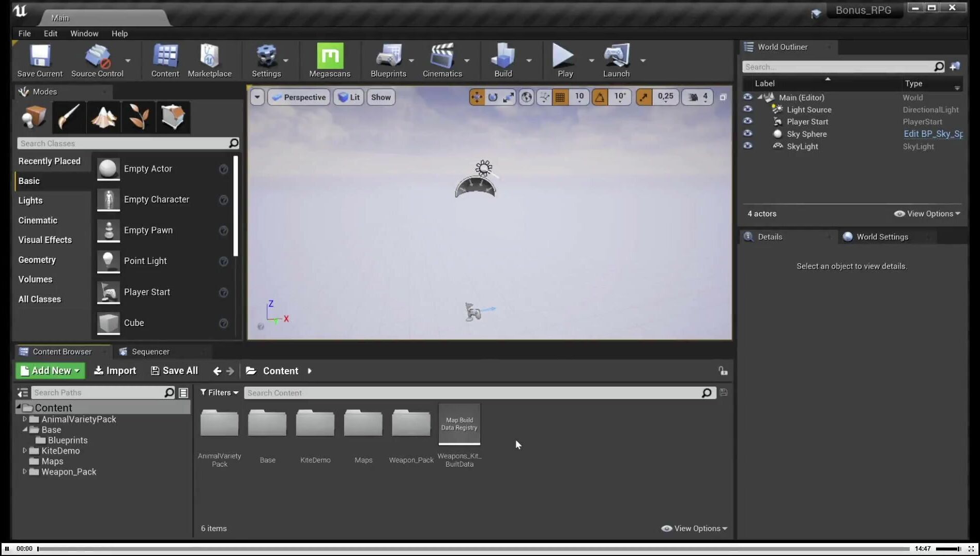The image size is (980, 556).
Task: Open the grid snap value 10 dropdown
Action: (x=579, y=97)
